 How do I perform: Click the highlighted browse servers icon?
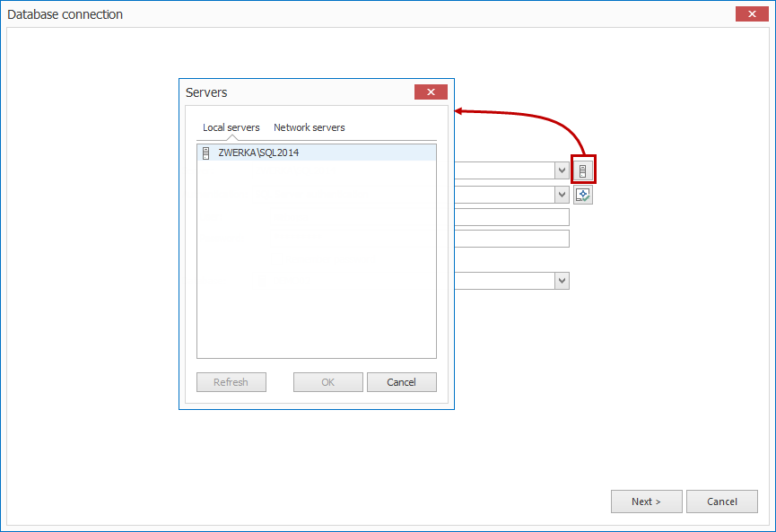(583, 170)
